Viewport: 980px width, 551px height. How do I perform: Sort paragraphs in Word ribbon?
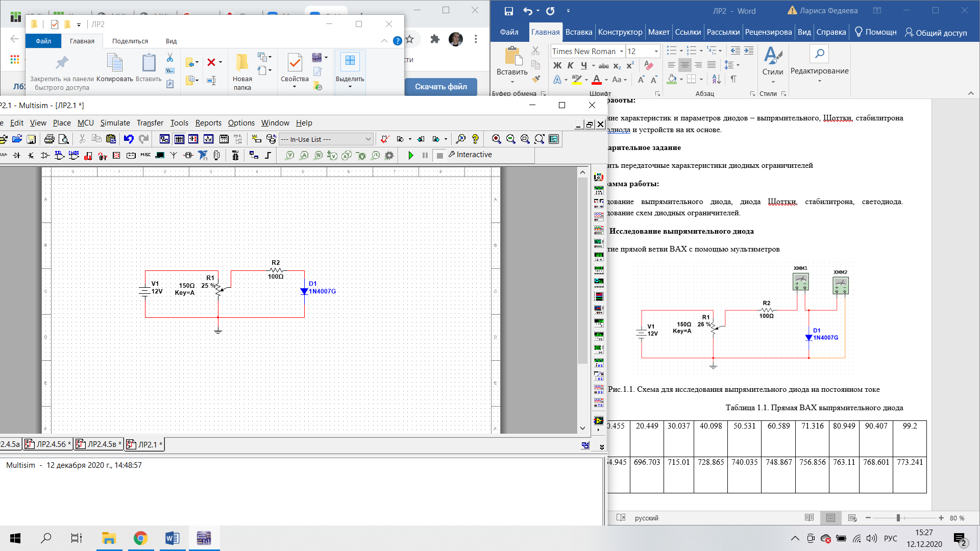coord(717,79)
